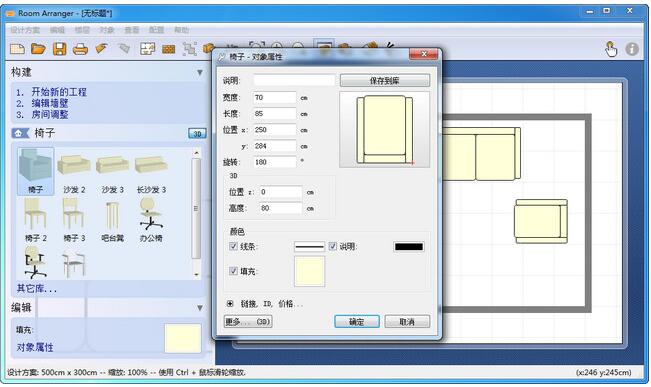Click the 说明 description text field
The width and height of the screenshot is (651, 387).
pyautogui.click(x=294, y=81)
